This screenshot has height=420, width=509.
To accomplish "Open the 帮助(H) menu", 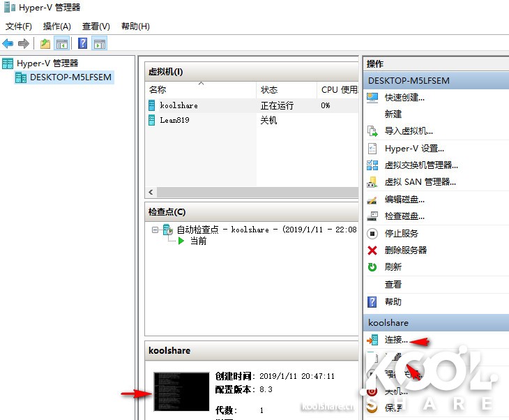I will (135, 27).
